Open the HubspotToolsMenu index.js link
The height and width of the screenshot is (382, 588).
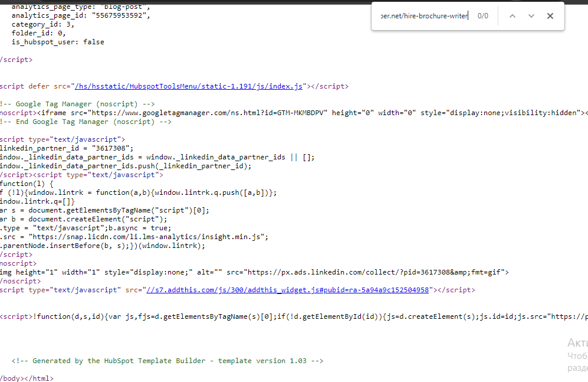189,86
